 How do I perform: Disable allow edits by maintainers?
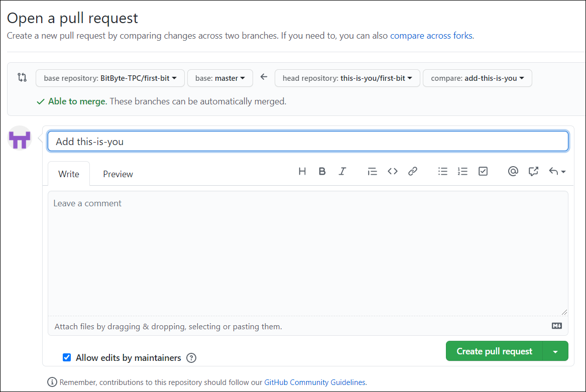pos(67,357)
